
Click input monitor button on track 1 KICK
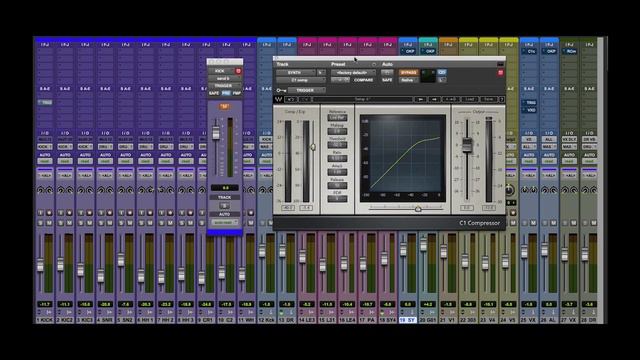tap(41, 213)
